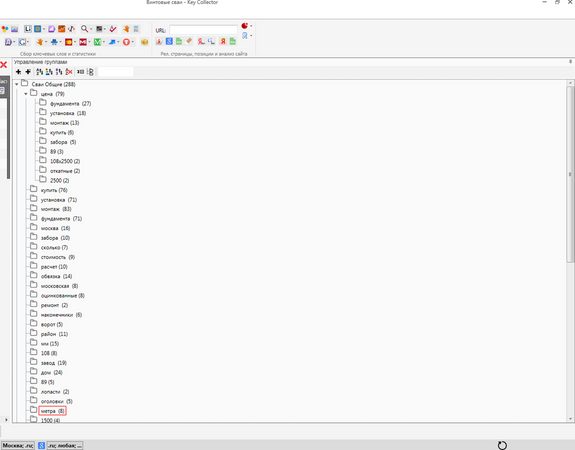Collapse the Сваи Общие (288) tree node

pos(17,84)
